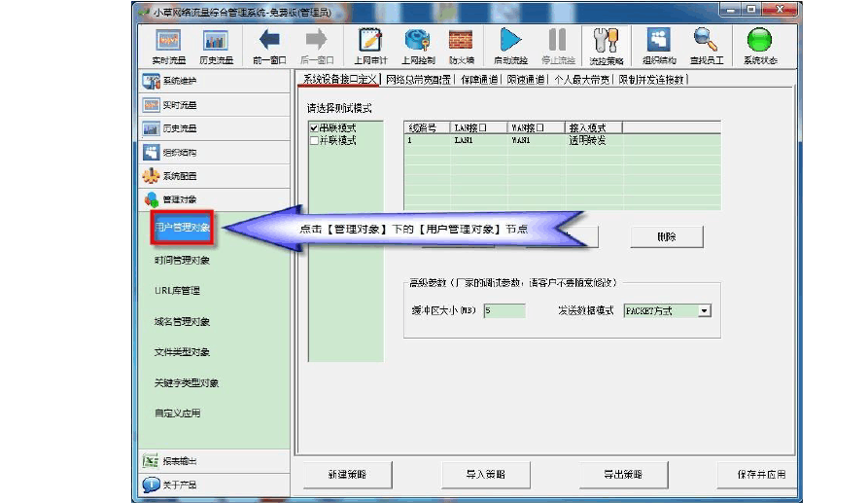
Task: Open the 历史流量 toolbar icon
Action: 216,47
